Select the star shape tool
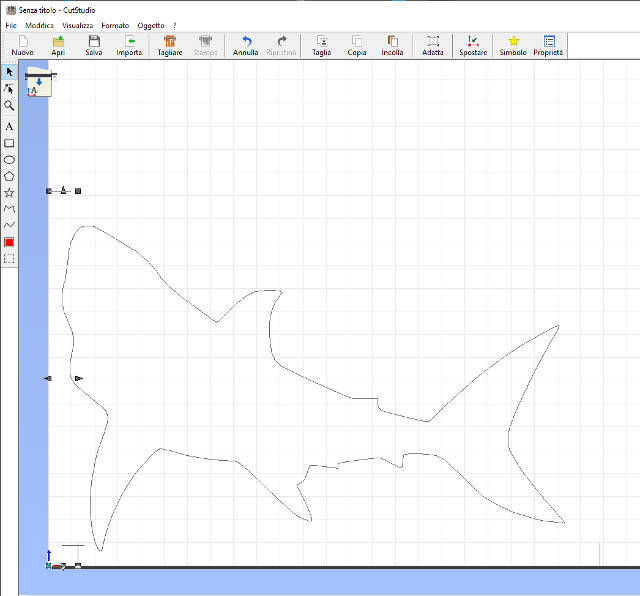The image size is (640, 596). [x=9, y=193]
